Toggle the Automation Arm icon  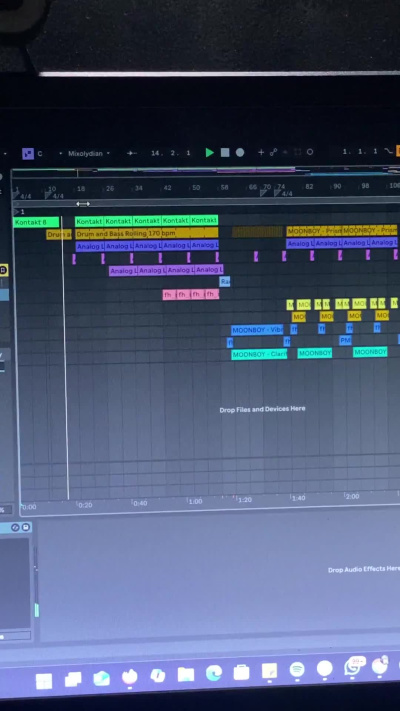(x=273, y=152)
